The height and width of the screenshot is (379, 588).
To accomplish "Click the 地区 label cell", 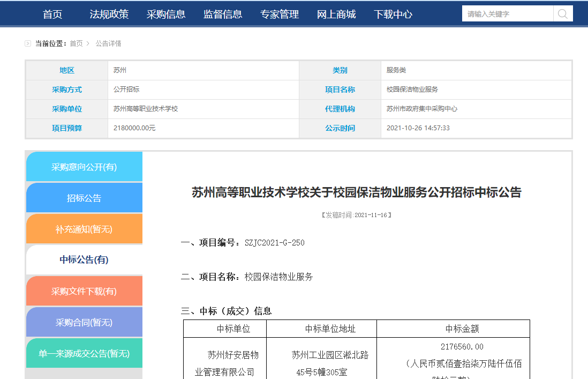I will tap(67, 70).
